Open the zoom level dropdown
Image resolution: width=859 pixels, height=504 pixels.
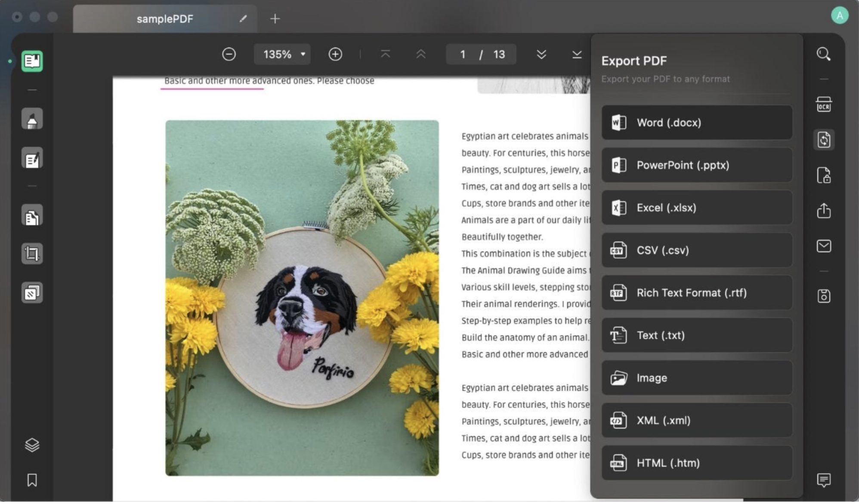(x=282, y=54)
